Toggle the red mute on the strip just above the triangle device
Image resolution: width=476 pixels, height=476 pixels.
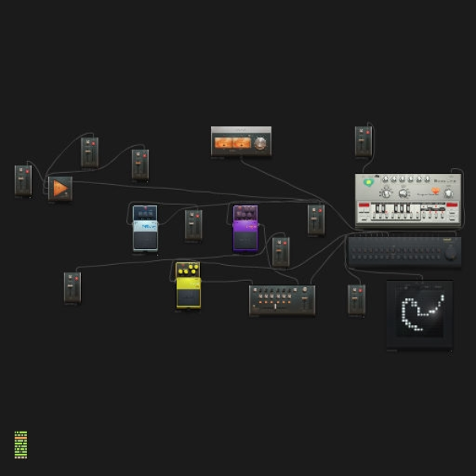coord(94,144)
